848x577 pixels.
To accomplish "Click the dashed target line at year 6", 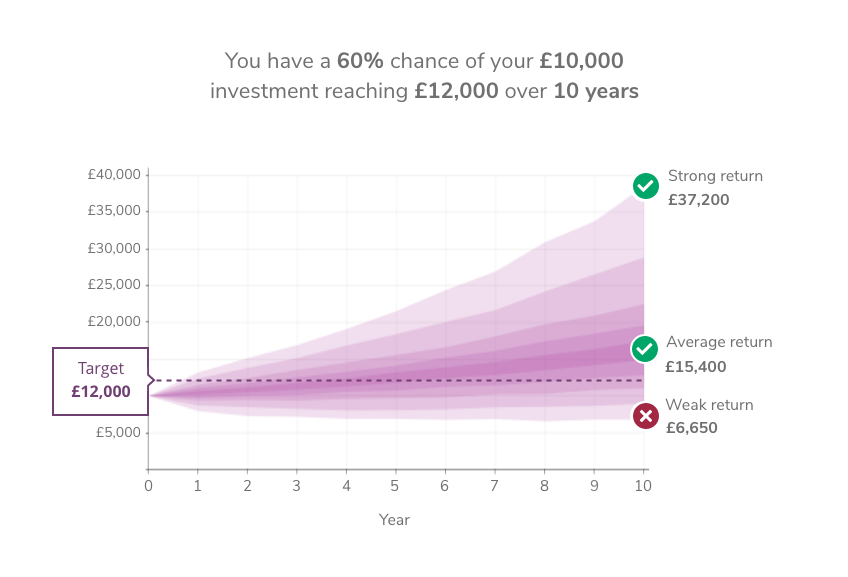I will (445, 381).
